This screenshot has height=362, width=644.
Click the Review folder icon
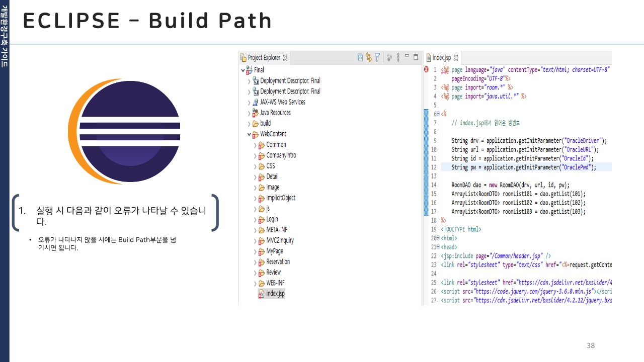(262, 273)
